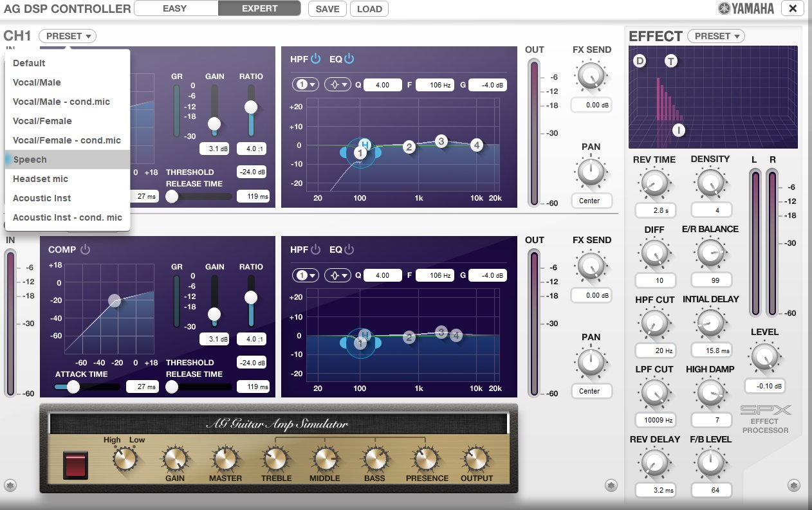Click the amp simulator TREBLE knob

point(275,459)
